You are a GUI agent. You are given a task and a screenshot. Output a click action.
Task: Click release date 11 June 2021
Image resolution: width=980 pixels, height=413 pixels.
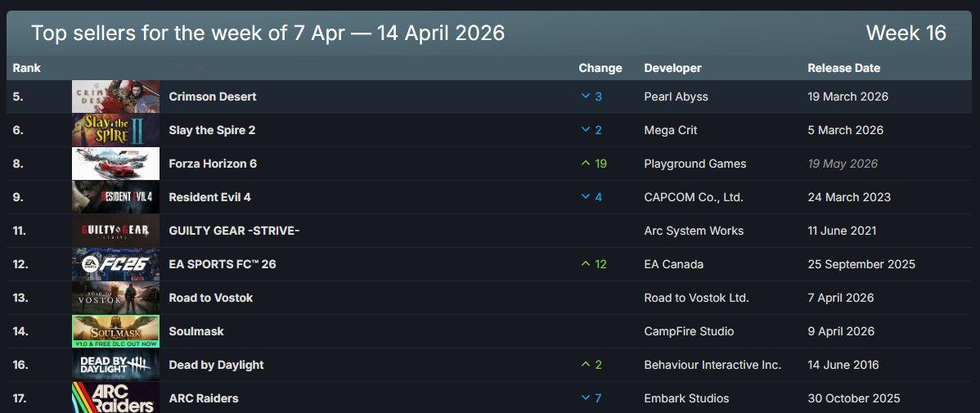click(842, 231)
